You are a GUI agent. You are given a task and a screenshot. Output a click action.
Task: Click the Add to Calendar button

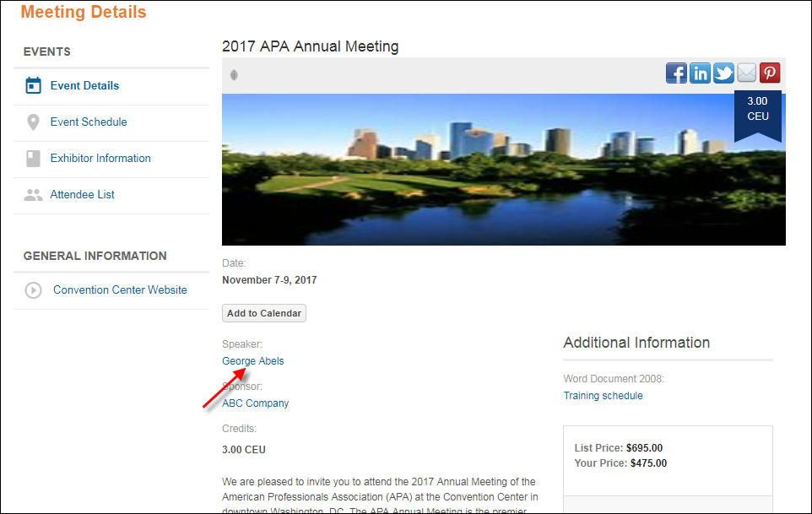pyautogui.click(x=264, y=313)
